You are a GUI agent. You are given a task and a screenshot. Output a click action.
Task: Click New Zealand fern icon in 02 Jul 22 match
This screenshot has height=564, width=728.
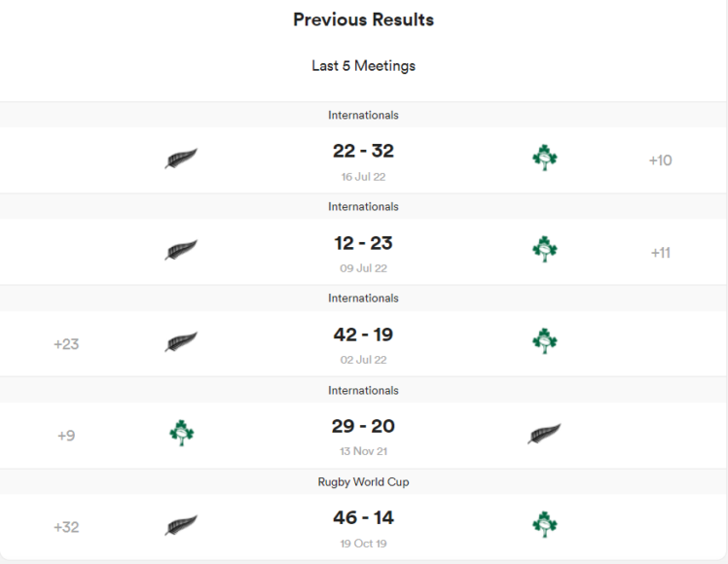pos(181,341)
